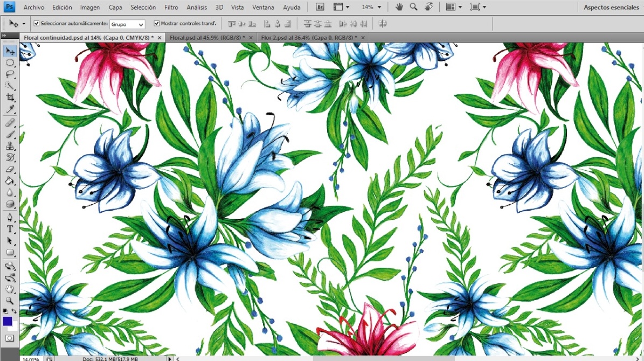Click the white background color swatch
644x361 pixels.
[x=15, y=328]
